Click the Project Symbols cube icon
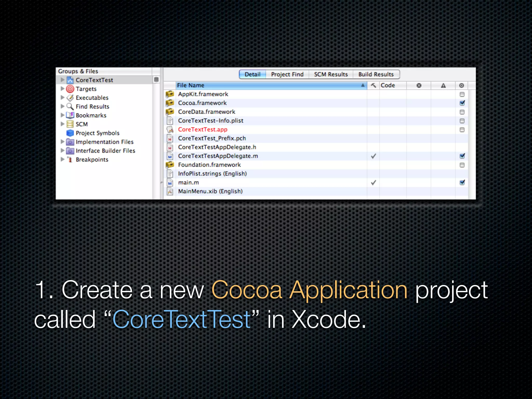The height and width of the screenshot is (399, 532). pos(70,133)
